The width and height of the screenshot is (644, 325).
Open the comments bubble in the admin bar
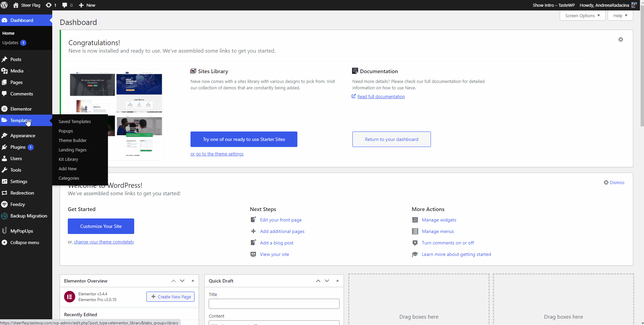(64, 5)
